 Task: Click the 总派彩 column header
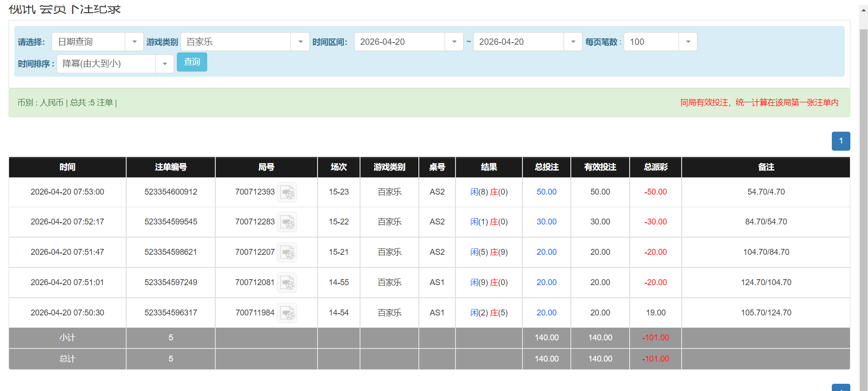point(656,167)
